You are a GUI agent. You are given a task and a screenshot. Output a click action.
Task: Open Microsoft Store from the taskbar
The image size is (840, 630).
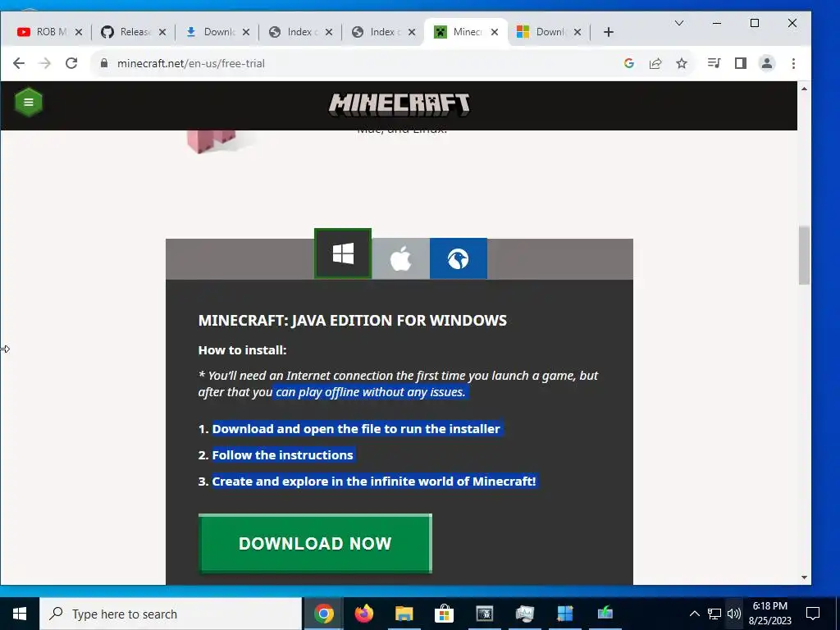pos(444,614)
